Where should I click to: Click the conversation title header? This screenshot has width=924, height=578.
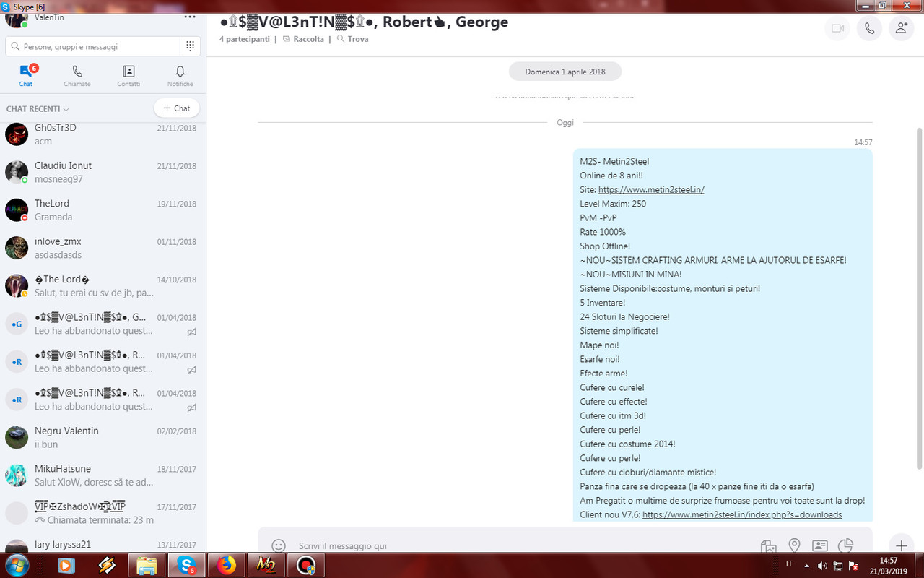point(364,22)
